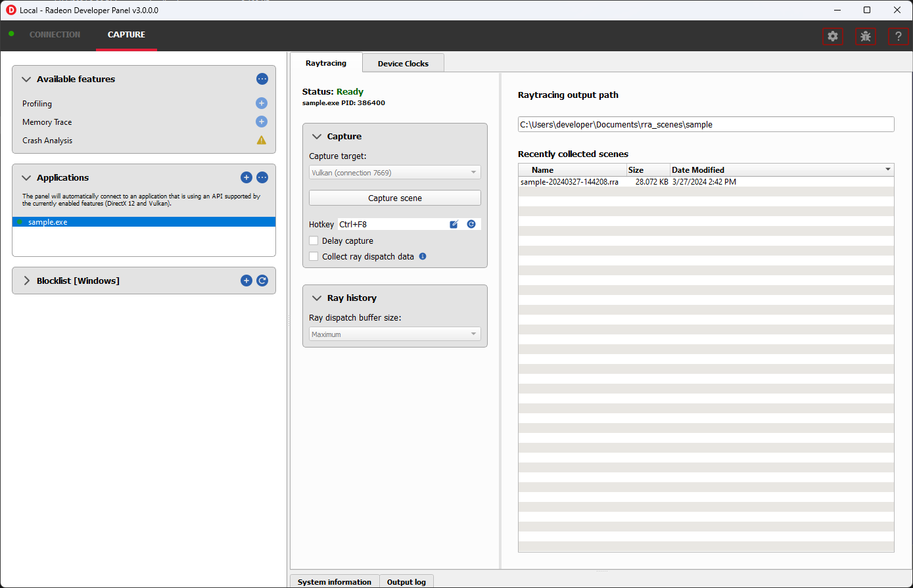Click the ray dispatch data info icon

point(423,256)
